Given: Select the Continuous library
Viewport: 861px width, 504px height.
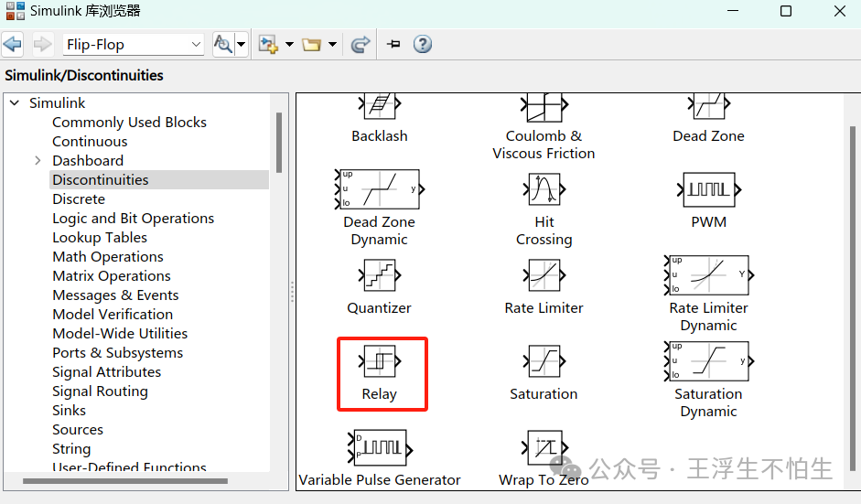Looking at the screenshot, I should (90, 141).
